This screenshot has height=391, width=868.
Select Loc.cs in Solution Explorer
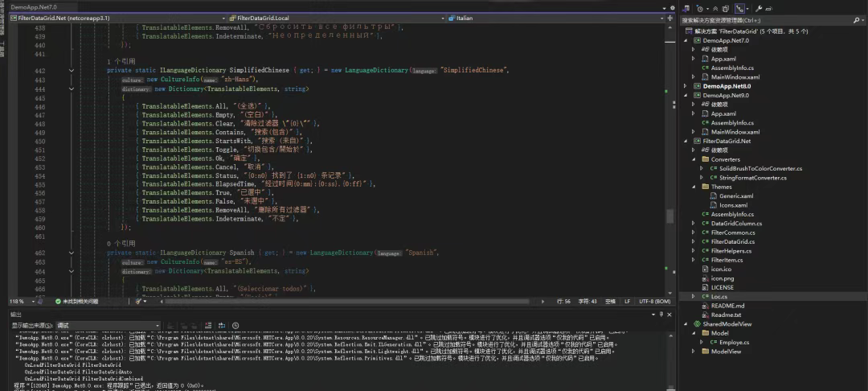click(x=719, y=296)
